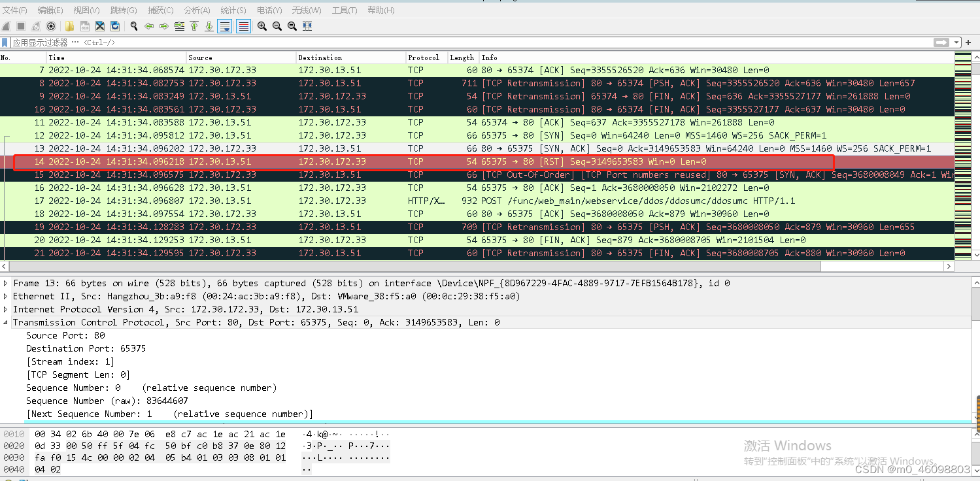Viewport: 980px width, 481px height.
Task: Expand the Frame 13 tree node
Action: (7, 283)
